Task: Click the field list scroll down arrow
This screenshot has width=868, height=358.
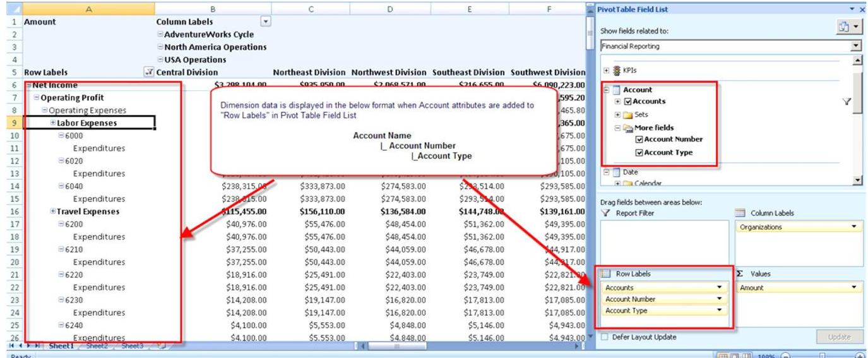Action: [857, 181]
